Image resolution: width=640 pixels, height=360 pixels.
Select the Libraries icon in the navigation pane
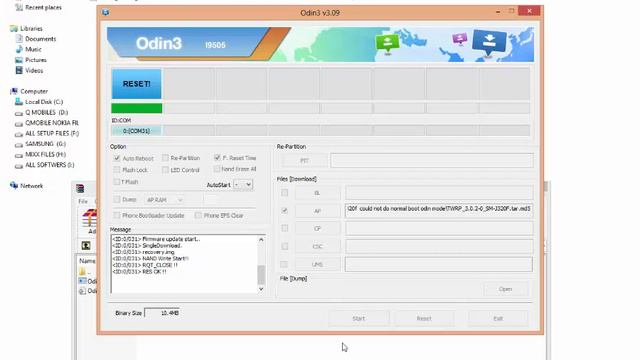14,29
